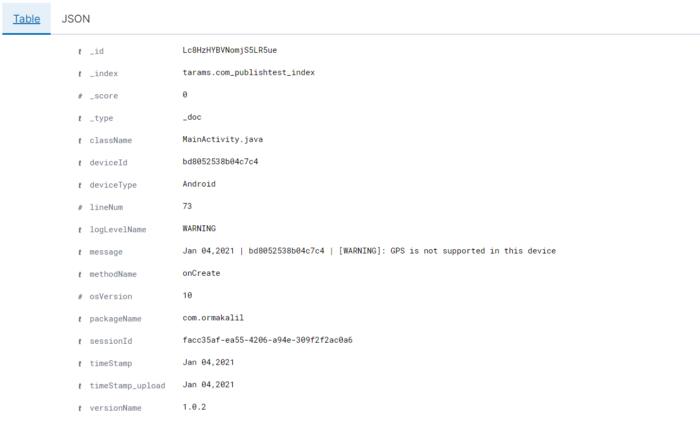Select the versionName field name
700x429 pixels.
pos(116,408)
